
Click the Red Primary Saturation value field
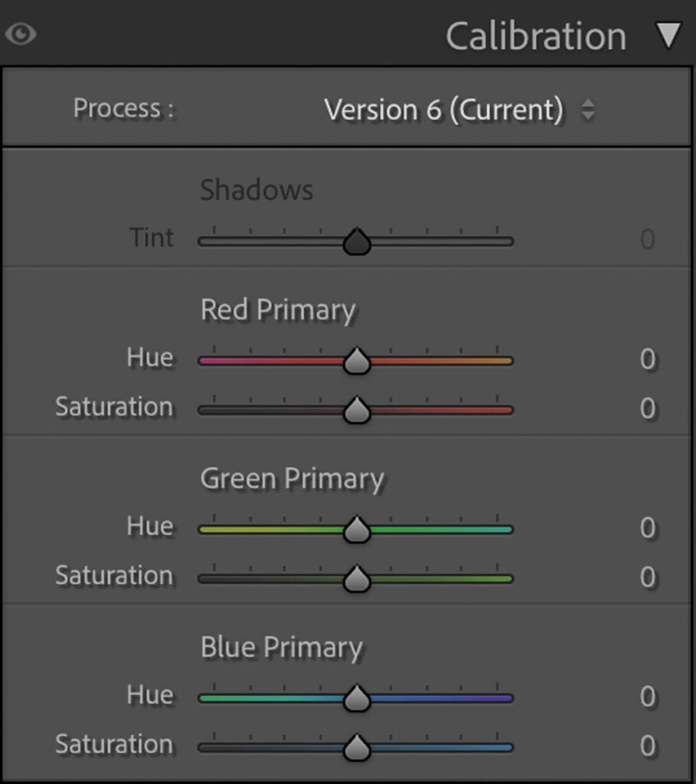[647, 407]
